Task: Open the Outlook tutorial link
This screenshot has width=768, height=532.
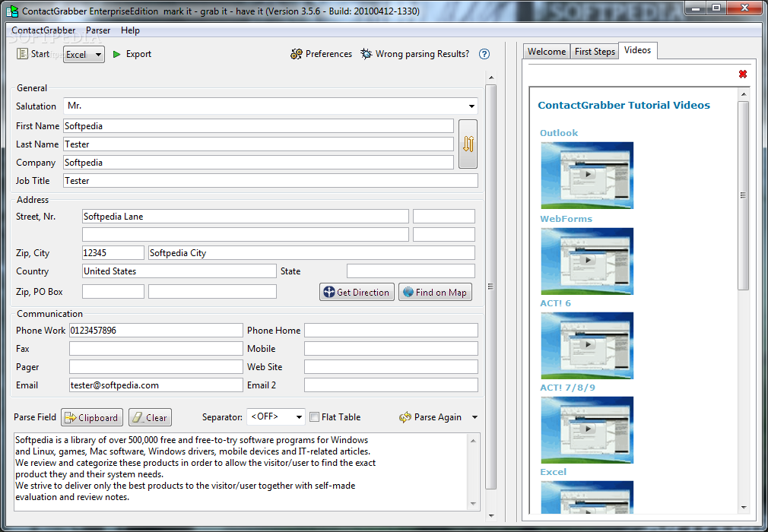Action: 559,133
